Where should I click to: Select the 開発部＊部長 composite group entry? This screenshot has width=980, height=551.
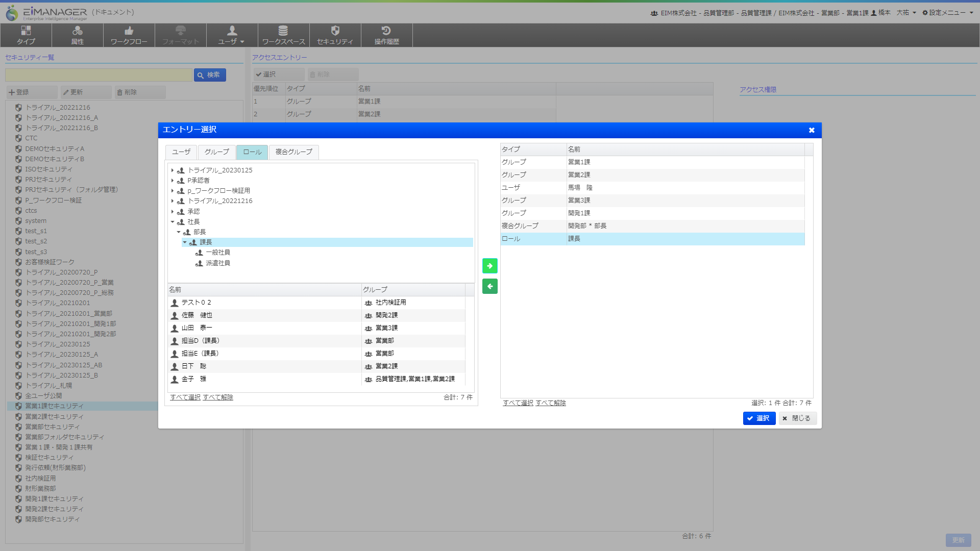(x=652, y=226)
